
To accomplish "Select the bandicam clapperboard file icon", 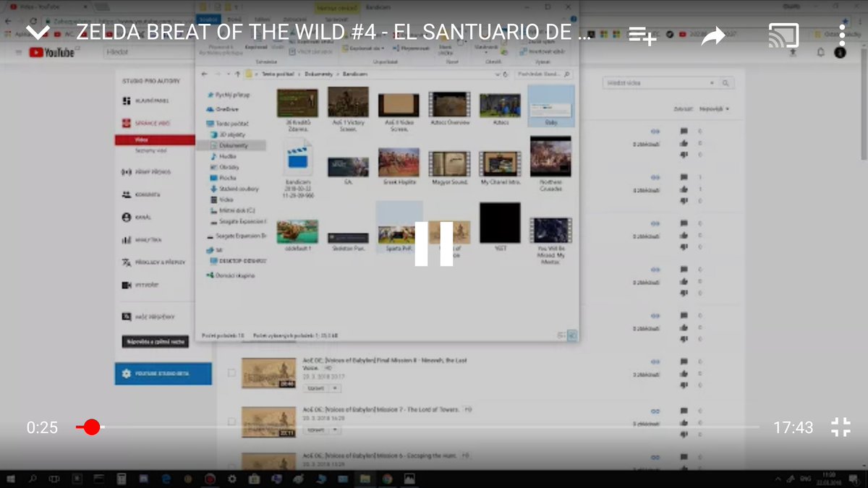I will (x=299, y=168).
